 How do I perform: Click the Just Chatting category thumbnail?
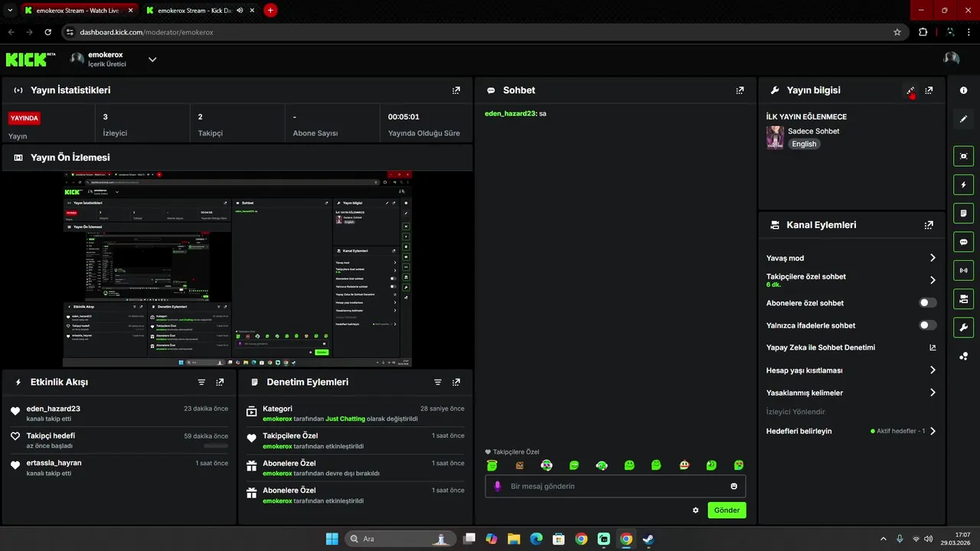[775, 138]
